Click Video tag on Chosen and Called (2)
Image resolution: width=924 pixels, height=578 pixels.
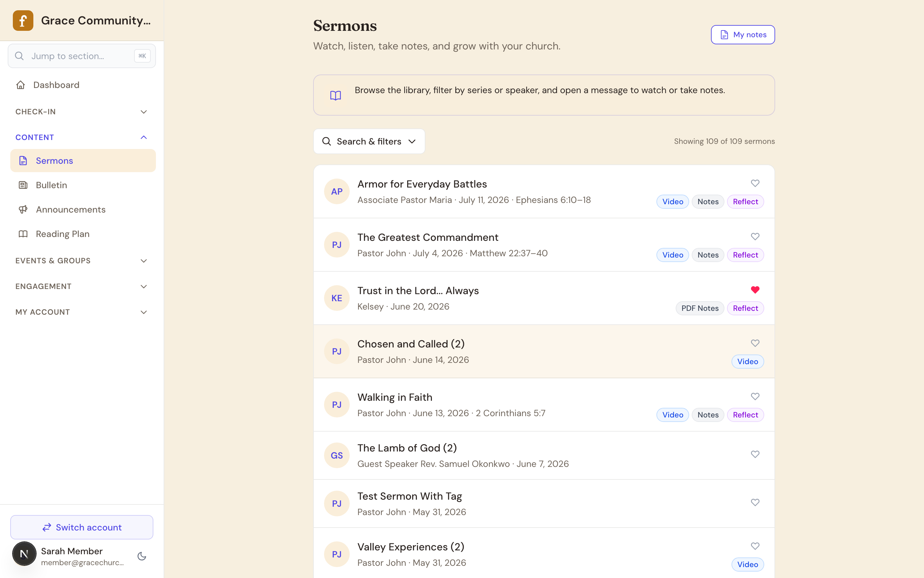click(x=747, y=362)
